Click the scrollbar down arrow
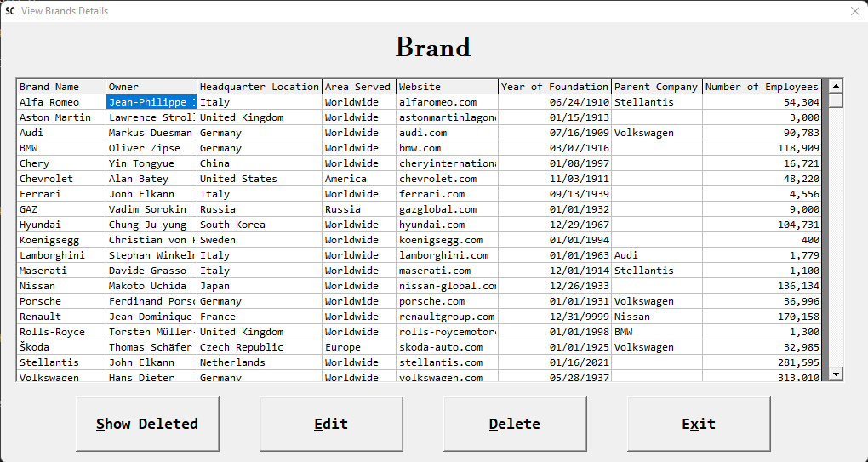 (x=836, y=374)
